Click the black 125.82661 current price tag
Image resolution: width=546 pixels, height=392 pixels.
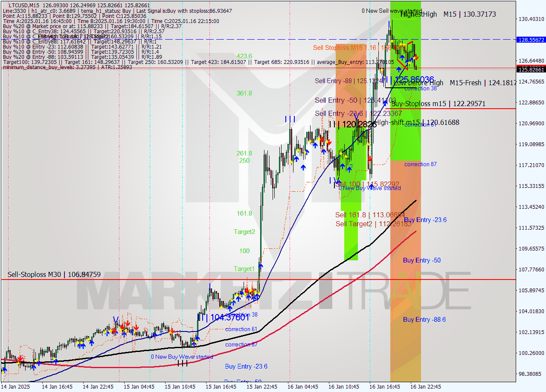tap(531, 69)
